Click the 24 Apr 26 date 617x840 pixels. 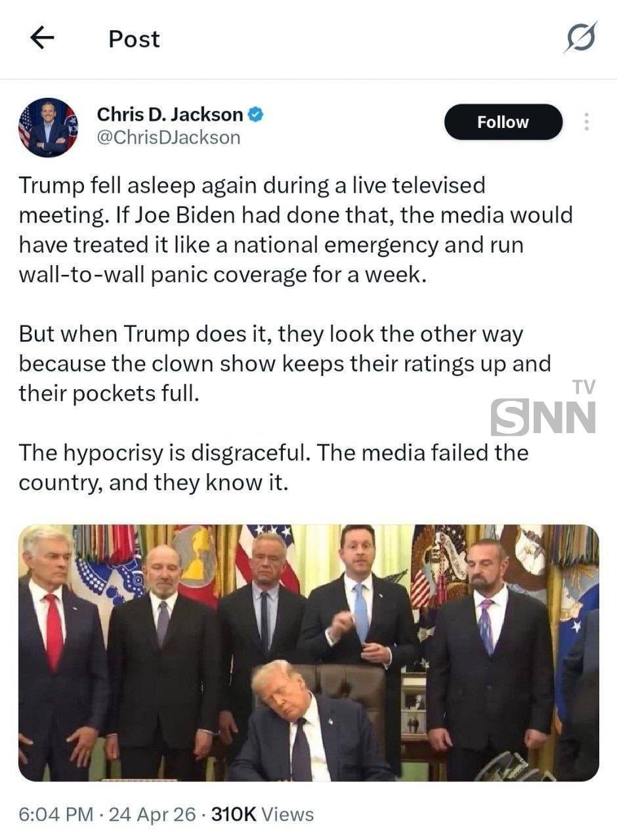coord(152,814)
